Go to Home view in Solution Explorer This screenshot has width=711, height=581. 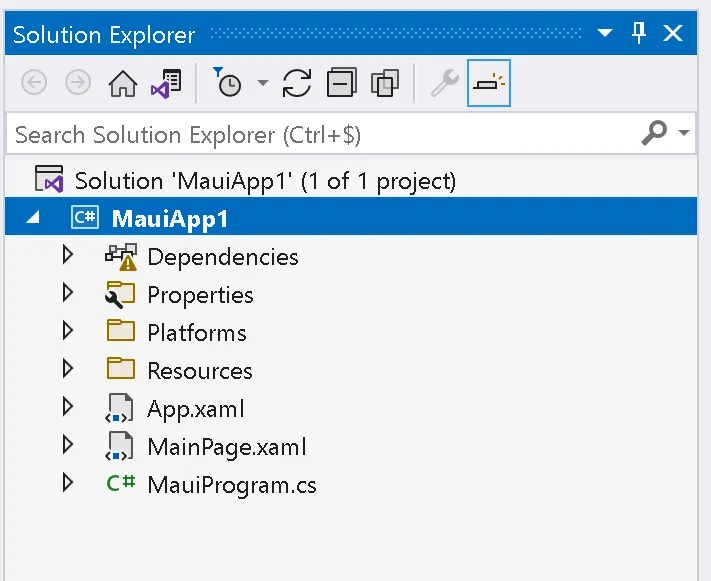click(122, 83)
